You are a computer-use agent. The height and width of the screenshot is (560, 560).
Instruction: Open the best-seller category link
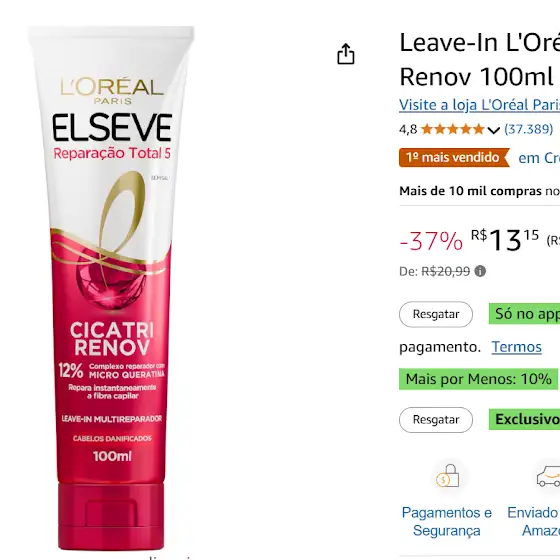[x=539, y=158]
